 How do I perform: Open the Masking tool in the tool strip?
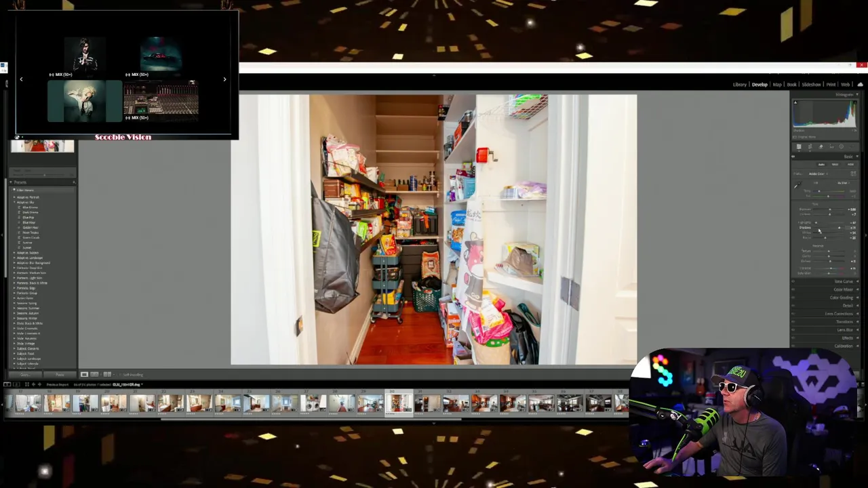pos(842,146)
